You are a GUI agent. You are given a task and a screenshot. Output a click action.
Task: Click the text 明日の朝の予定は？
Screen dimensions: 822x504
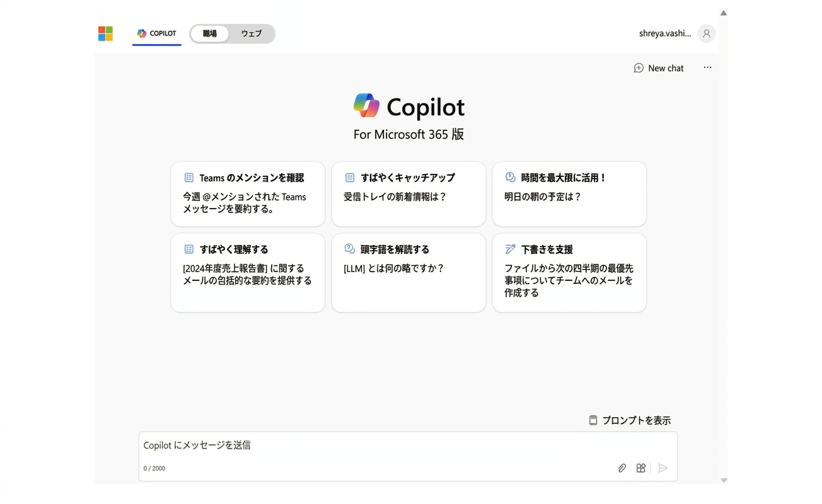tap(543, 197)
